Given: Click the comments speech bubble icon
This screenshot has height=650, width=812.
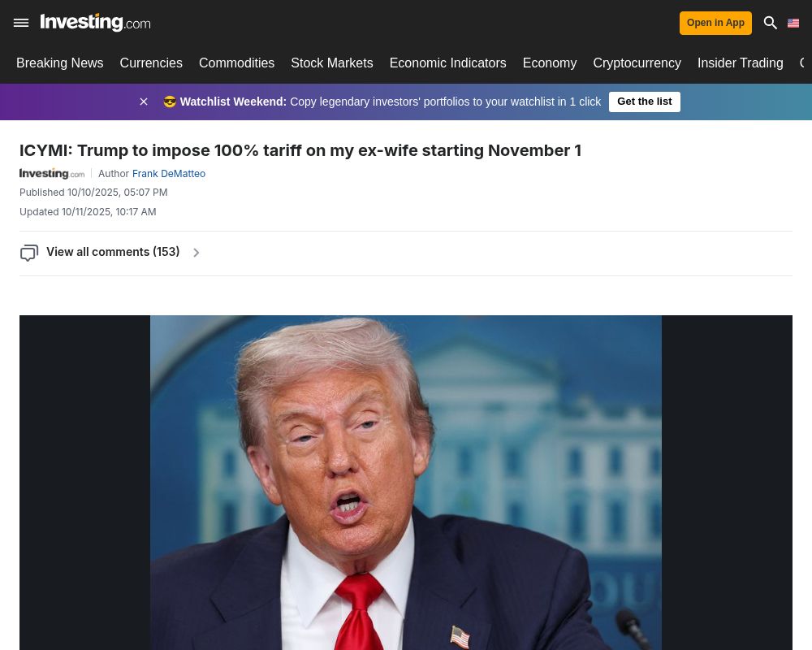Looking at the screenshot, I should (x=29, y=253).
